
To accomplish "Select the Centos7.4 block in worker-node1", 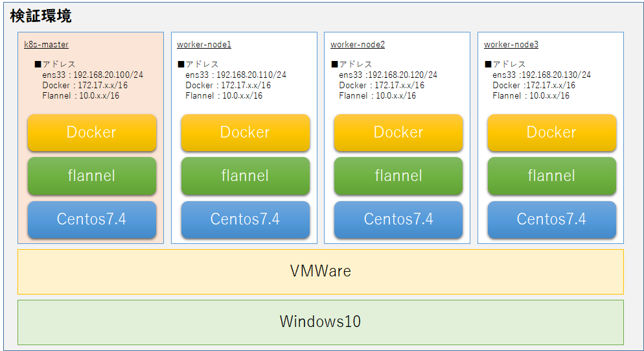I will coord(245,219).
